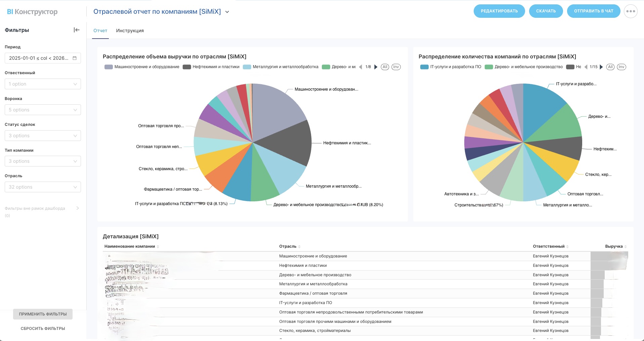Open the BI Конструктор logo link
The width and height of the screenshot is (644, 341).
click(x=32, y=12)
